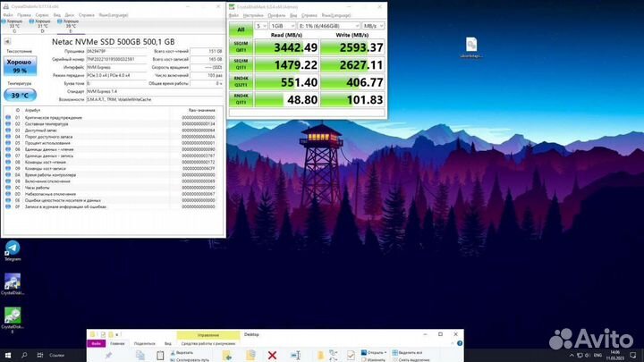The image size is (644, 362).
Task: Select the C: drive tab at 33 °C
Action: point(14,26)
